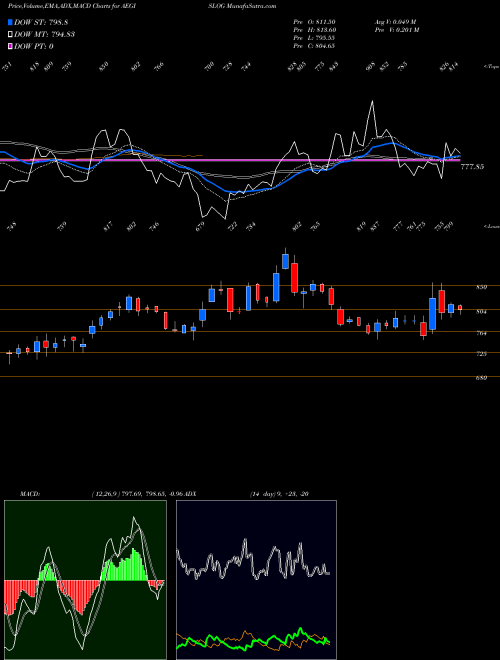500x660 pixels.
Task: Click the 839 price axis label
Action: pos(481,287)
